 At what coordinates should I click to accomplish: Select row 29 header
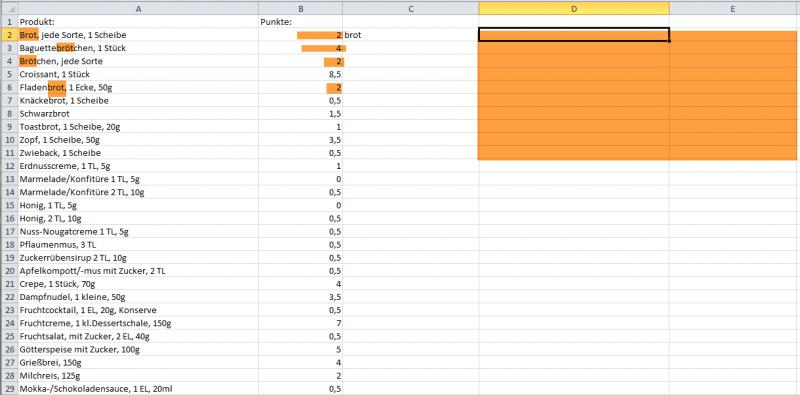pyautogui.click(x=9, y=388)
